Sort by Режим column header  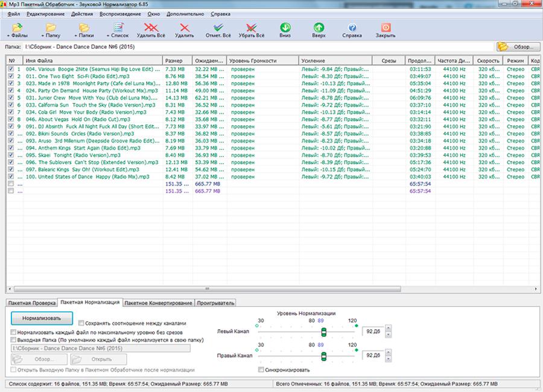click(515, 60)
